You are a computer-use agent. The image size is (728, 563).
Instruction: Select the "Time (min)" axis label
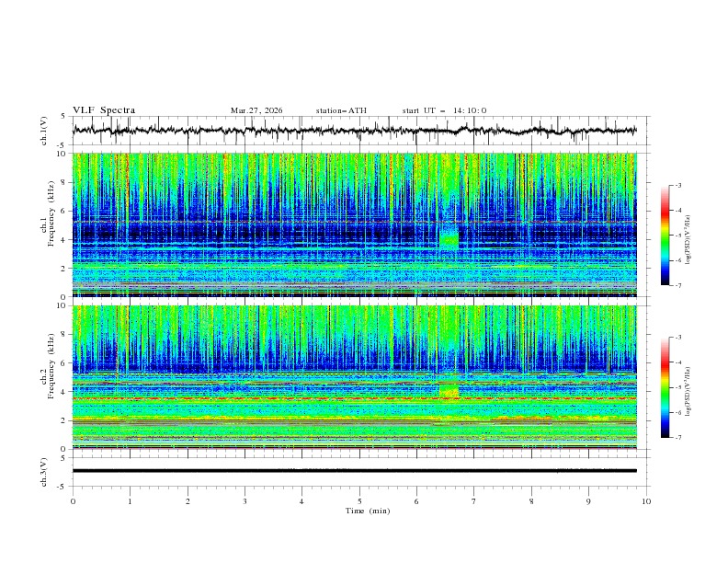[x=368, y=511]
